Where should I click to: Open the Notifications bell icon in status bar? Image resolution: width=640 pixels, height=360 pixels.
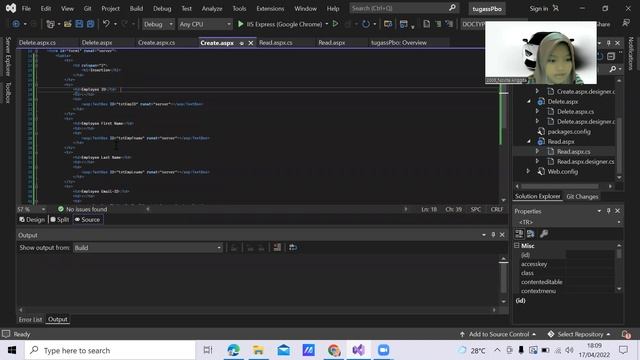pyautogui.click(x=627, y=334)
